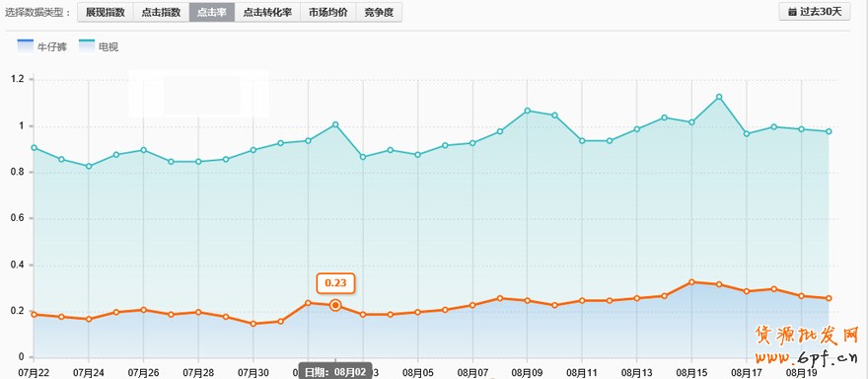Click the orange peak point at 08月15
Screen dimensions: 868x379
691,282
